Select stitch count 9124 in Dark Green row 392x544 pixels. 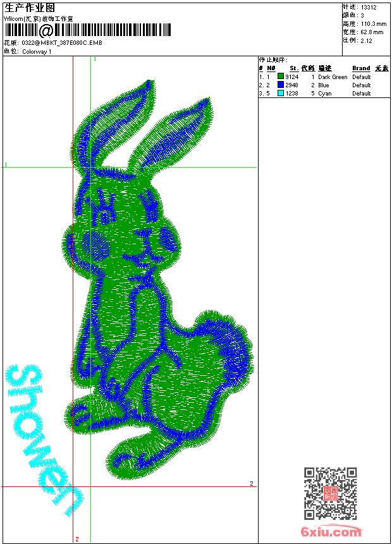pos(291,77)
